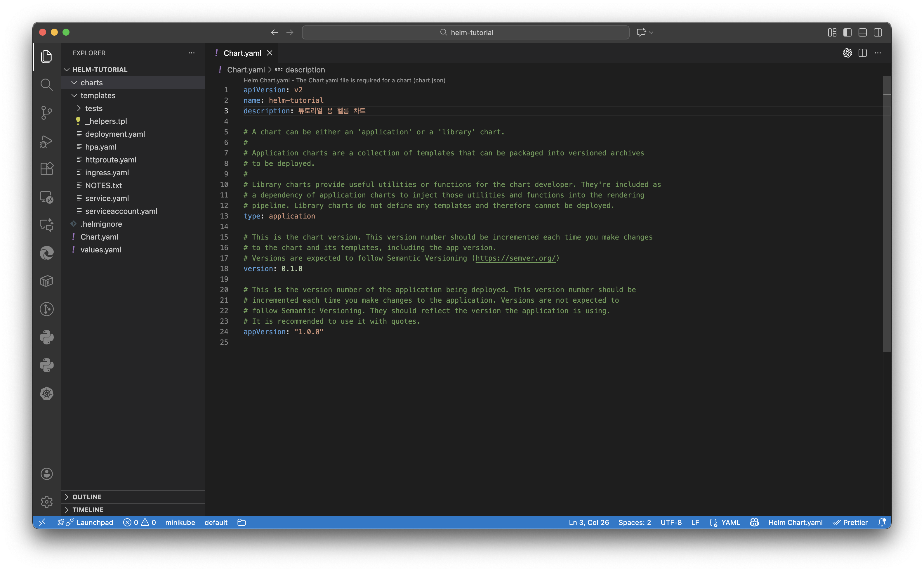Open Source Control view
This screenshot has width=924, height=572.
[46, 112]
